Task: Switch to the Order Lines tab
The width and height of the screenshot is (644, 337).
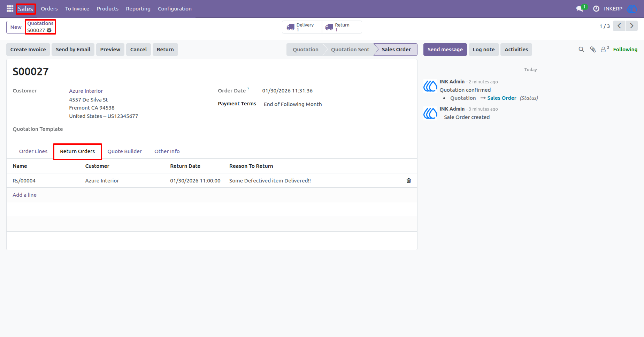Action: (x=33, y=151)
